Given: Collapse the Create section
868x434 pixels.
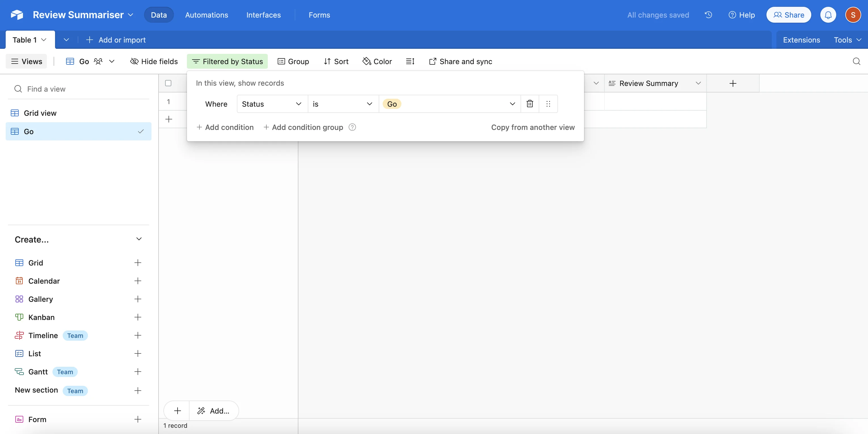Looking at the screenshot, I should click(139, 239).
